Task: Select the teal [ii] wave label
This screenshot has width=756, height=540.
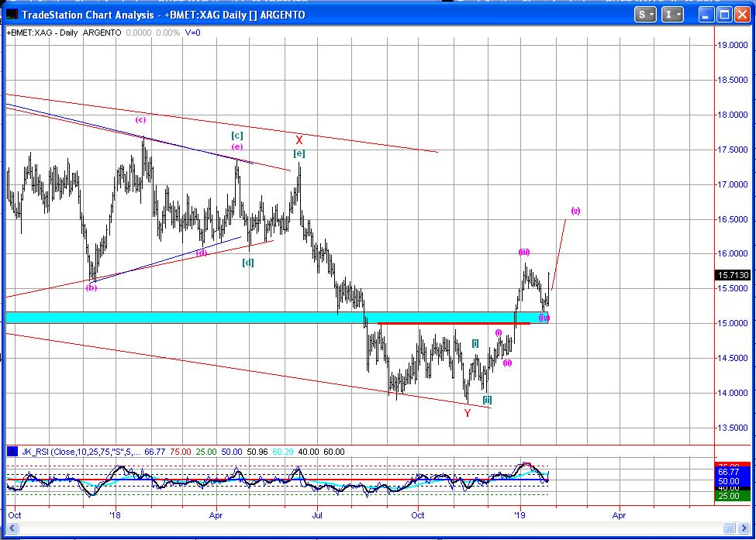Action: [x=488, y=400]
